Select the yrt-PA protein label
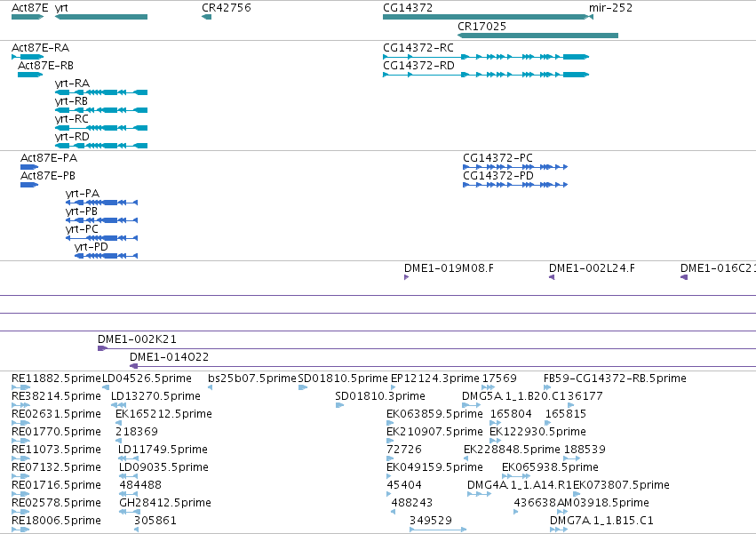Viewport: 756px width, 534px height. tap(83, 194)
